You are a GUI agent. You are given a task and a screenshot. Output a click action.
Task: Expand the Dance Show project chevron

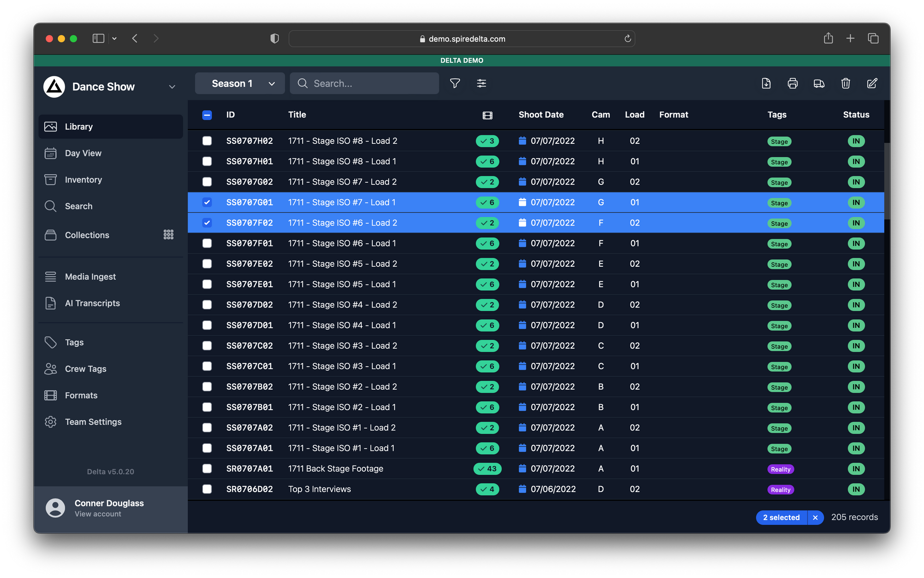tap(172, 87)
